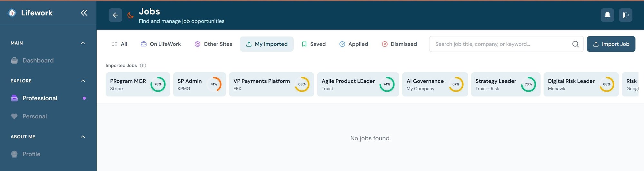Switch to the Applied tab
This screenshot has width=644, height=171.
click(x=354, y=44)
